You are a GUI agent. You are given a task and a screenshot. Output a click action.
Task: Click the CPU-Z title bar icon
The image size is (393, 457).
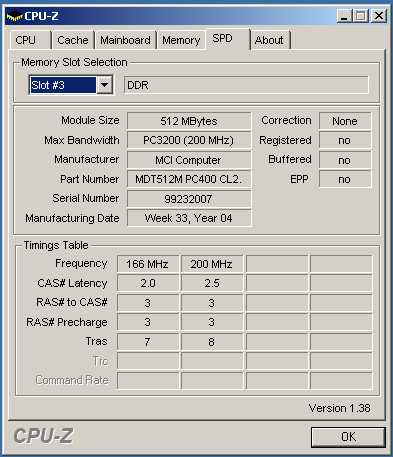click(14, 16)
